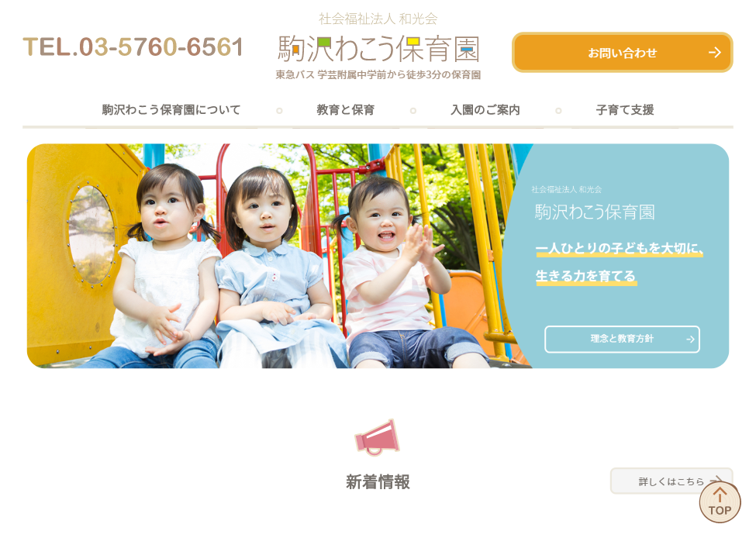Viewport: 756px width, 538px height.
Task: Select the 入園のご案内 menu item
Action: coord(485,110)
